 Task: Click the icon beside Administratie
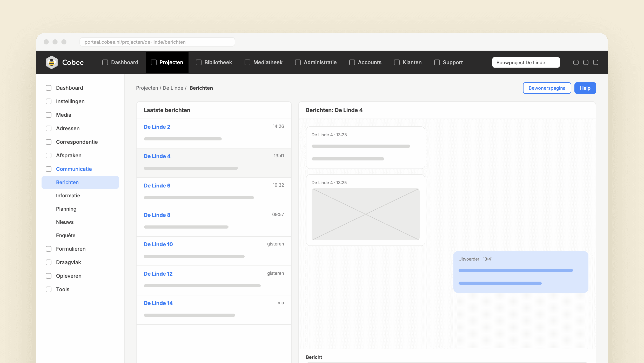[x=298, y=62]
